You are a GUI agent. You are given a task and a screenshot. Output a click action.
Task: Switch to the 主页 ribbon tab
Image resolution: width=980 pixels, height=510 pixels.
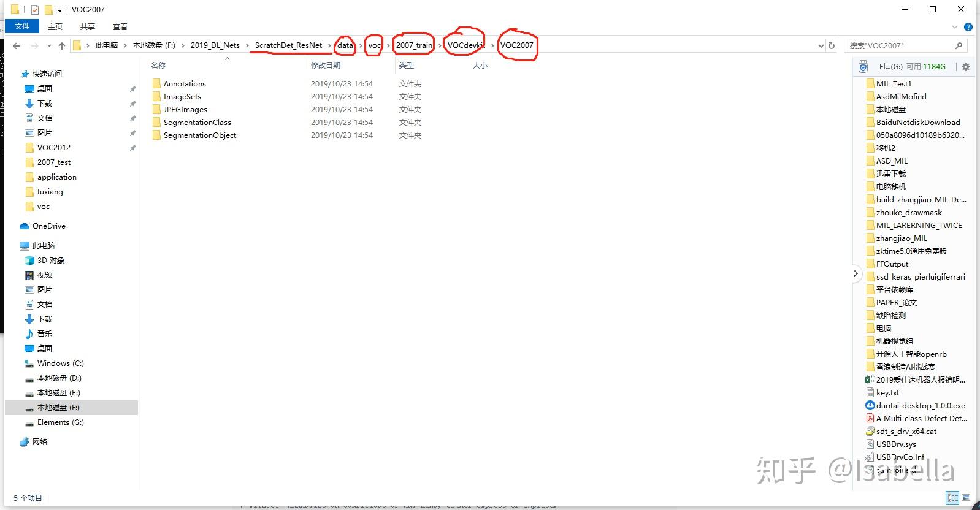(55, 26)
